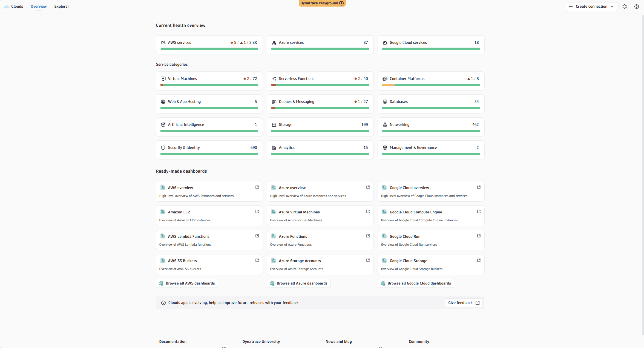
Task: Open the AWS S3 Buckets dashboard
Action: [209, 265]
